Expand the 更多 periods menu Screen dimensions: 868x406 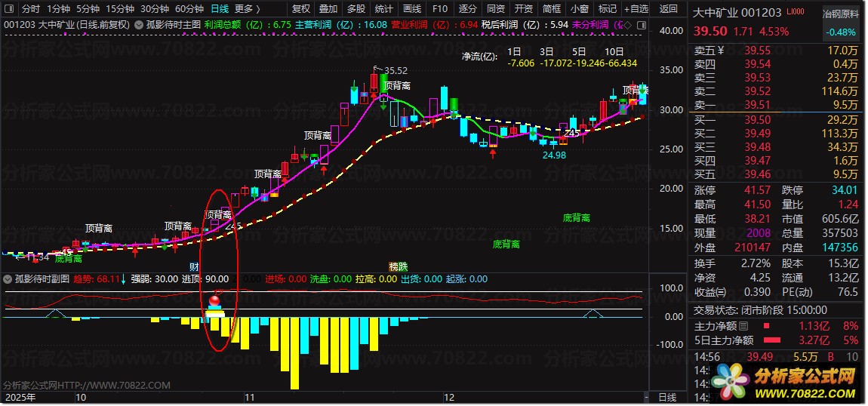tap(247, 9)
